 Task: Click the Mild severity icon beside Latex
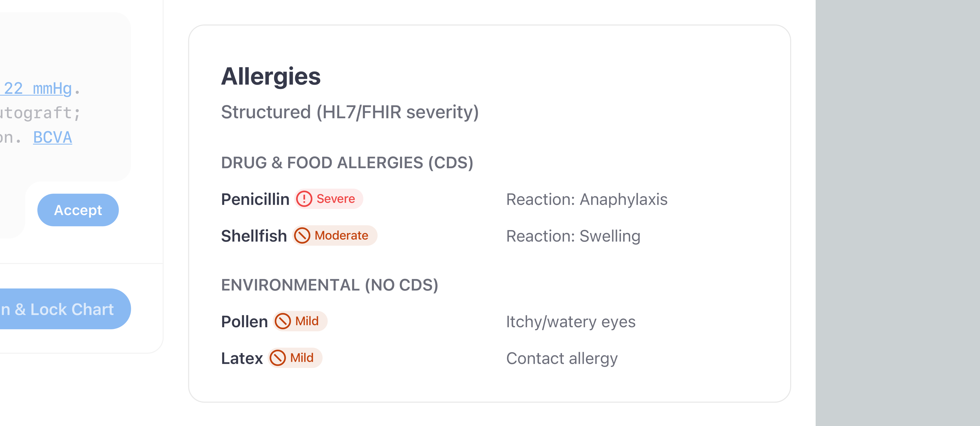point(278,358)
